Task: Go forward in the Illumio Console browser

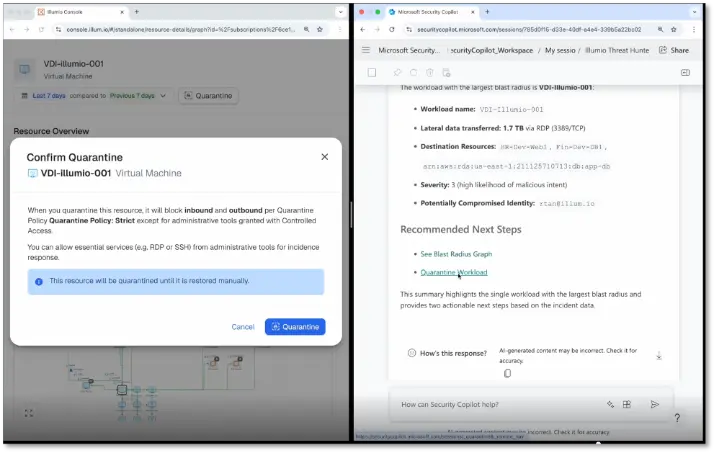Action: [27, 30]
